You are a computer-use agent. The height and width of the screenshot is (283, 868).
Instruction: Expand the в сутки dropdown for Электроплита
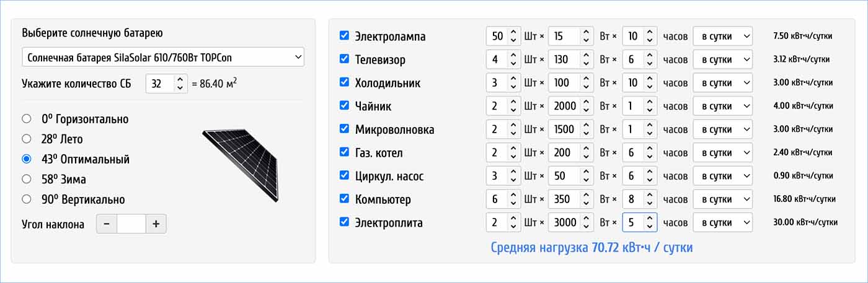tap(722, 222)
